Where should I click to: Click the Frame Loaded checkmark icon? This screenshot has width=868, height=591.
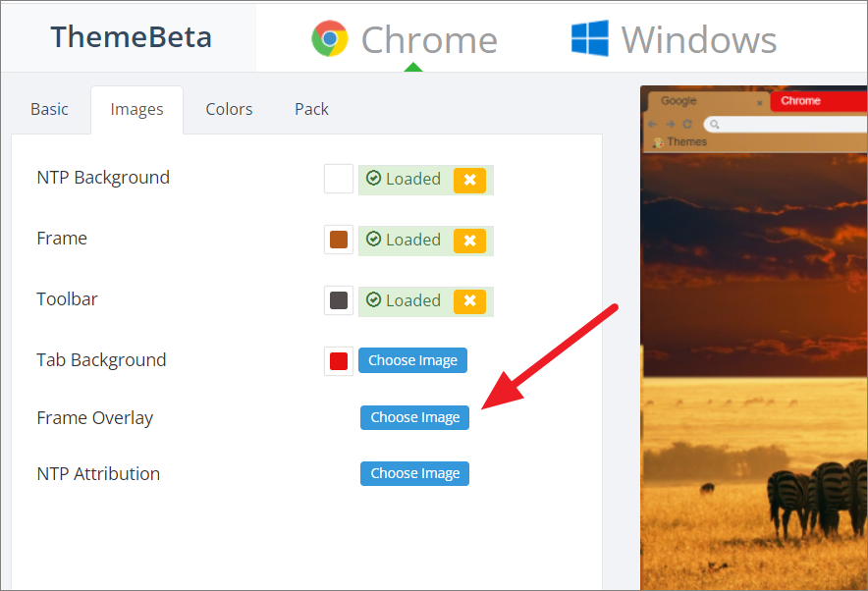pos(374,240)
